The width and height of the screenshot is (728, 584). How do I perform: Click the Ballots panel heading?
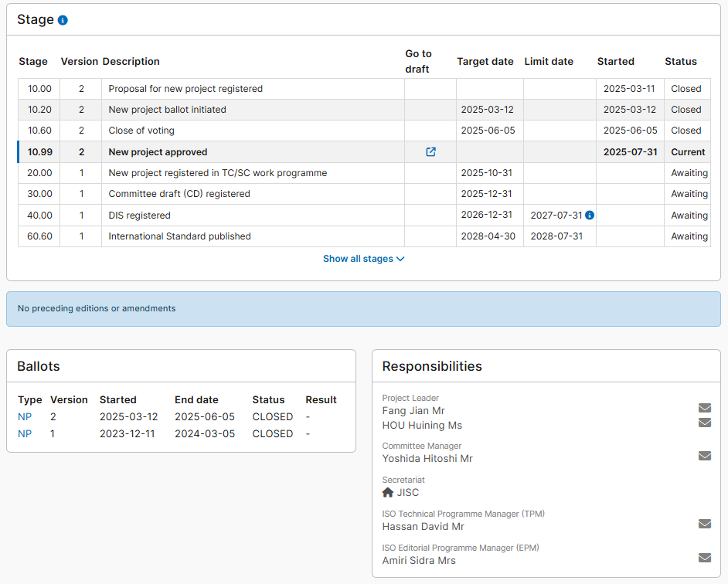pos(39,366)
